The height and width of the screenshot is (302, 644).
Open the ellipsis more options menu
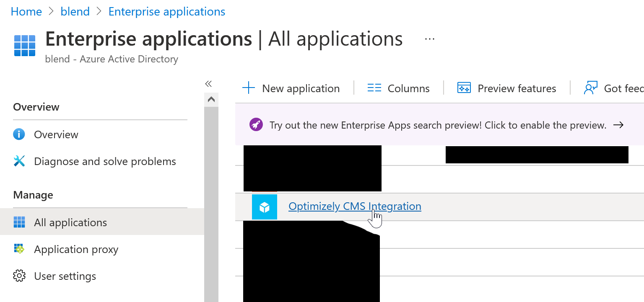click(x=430, y=39)
